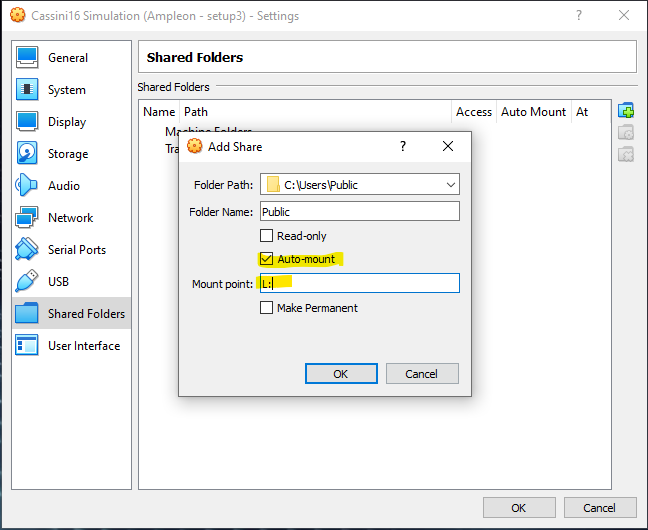
Task: Click the remove shared folder icon
Action: click(626, 155)
